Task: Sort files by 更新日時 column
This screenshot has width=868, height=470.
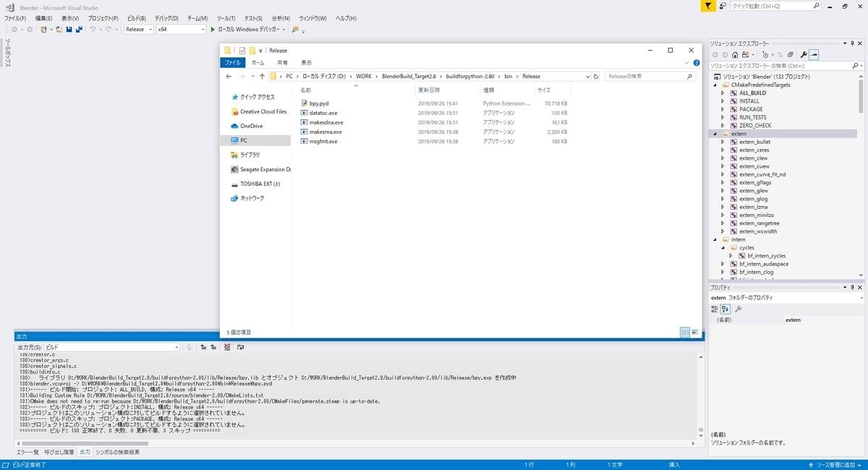Action: [x=428, y=90]
